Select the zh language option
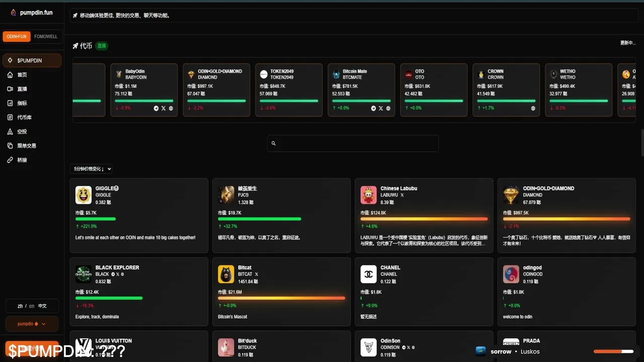Viewport: 644px width, 362px height. click(20, 306)
